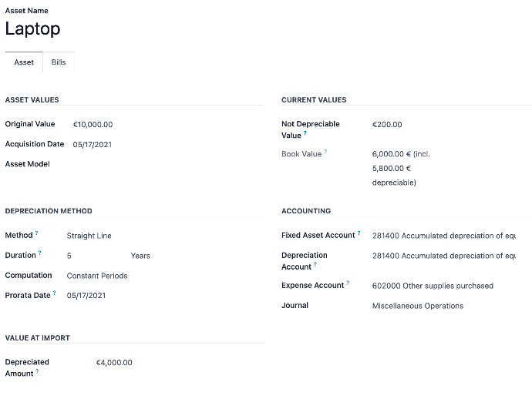The width and height of the screenshot is (532, 399).
Task: Click Expense Account help icon
Action: 348,283
